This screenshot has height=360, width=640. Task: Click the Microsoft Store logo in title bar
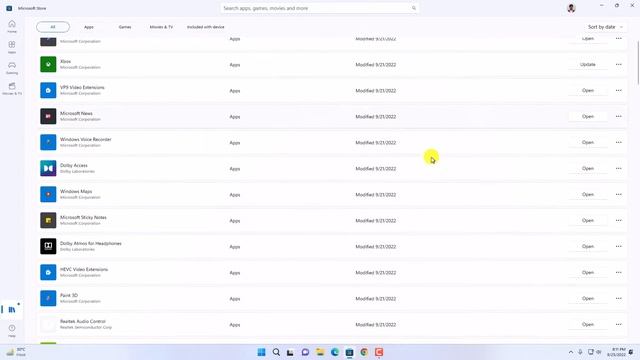click(9, 8)
